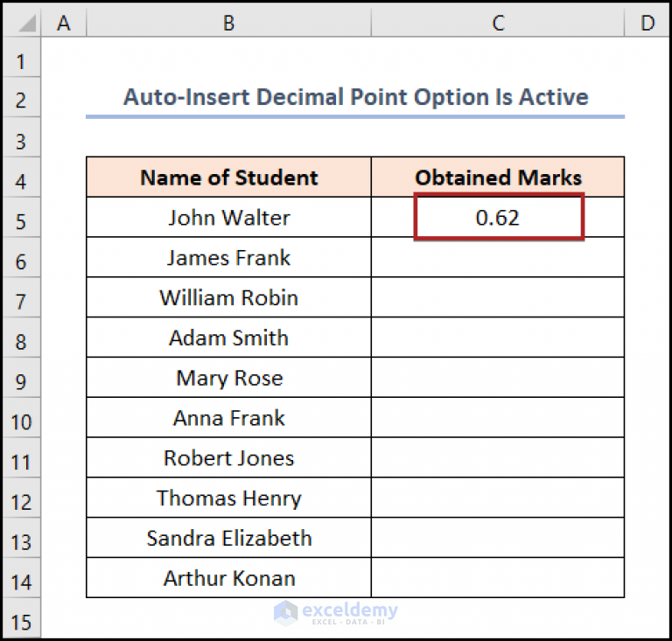The width and height of the screenshot is (672, 641).
Task: Select row 7 header
Action: coord(21,297)
